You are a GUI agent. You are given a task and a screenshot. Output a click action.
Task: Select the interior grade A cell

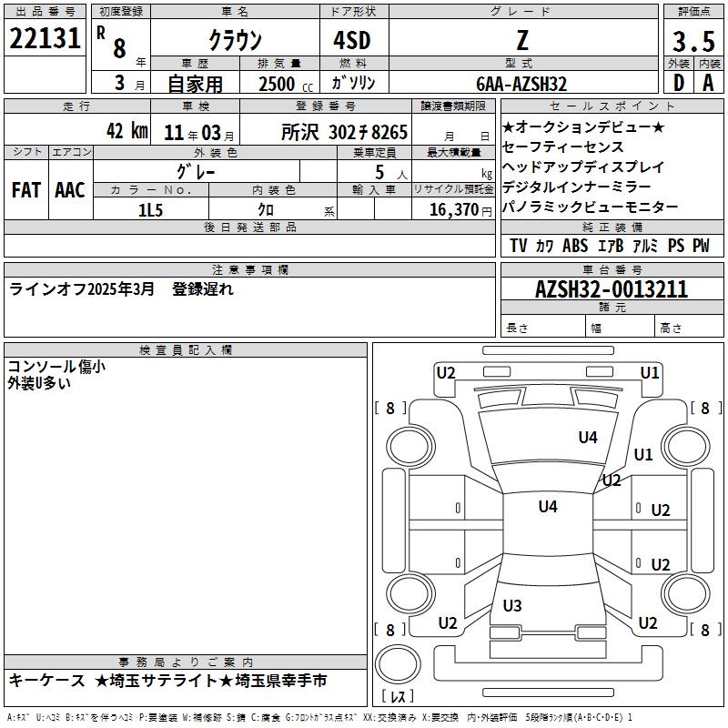pos(708,83)
